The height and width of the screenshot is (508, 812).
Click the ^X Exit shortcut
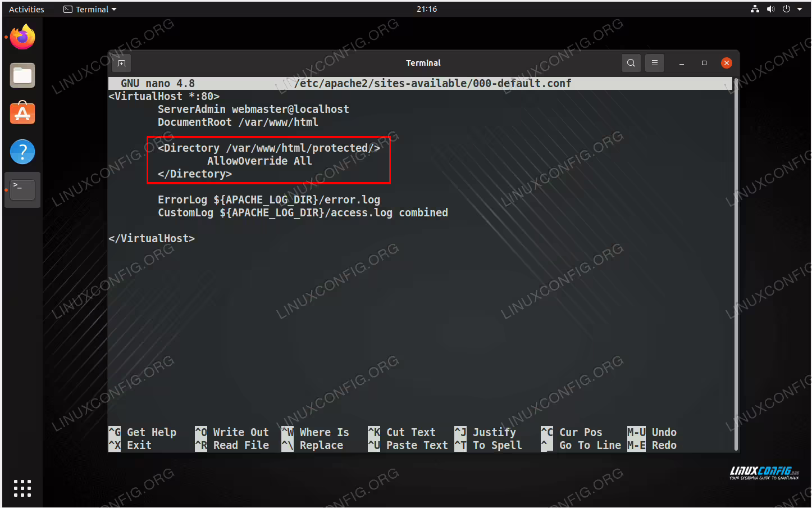[130, 445]
